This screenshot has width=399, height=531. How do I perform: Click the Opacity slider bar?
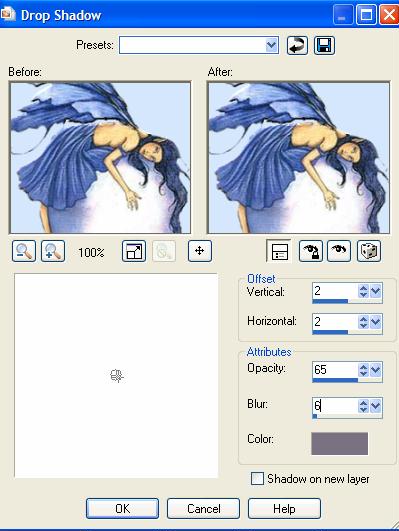pyautogui.click(x=348, y=380)
